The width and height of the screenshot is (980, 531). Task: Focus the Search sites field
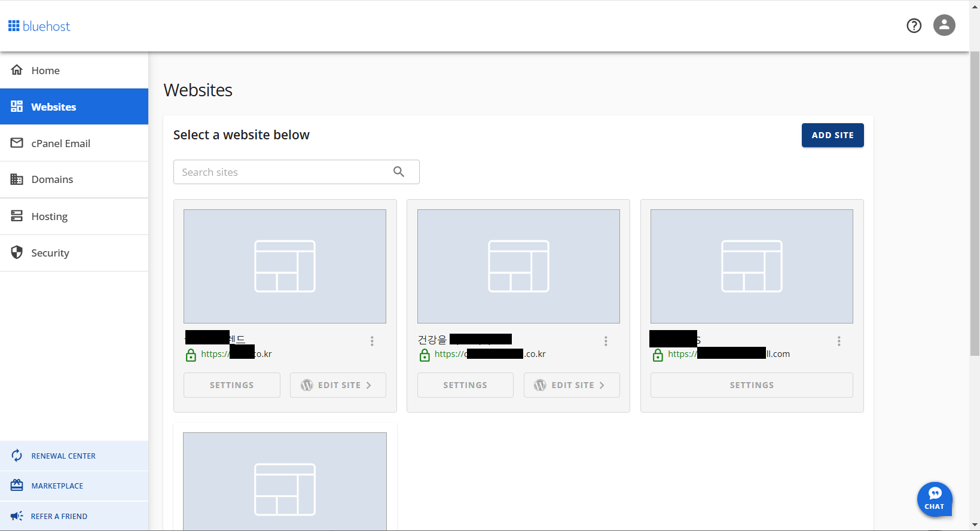(296, 172)
